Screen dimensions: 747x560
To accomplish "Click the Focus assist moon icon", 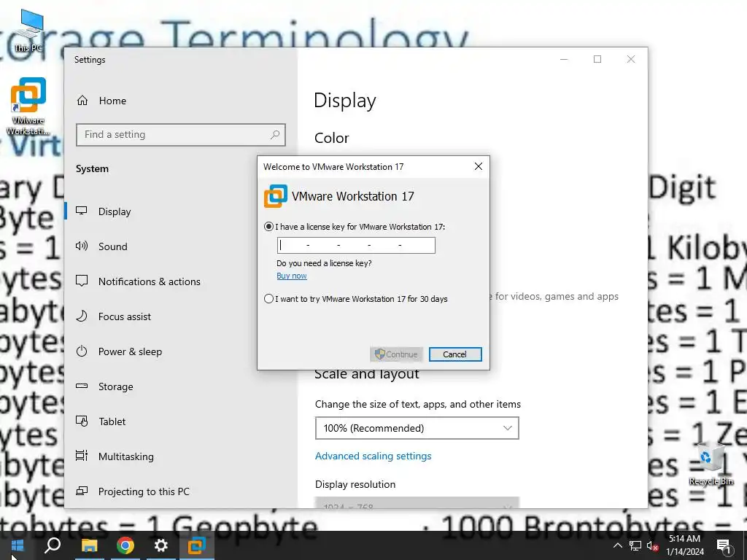I will (82, 316).
